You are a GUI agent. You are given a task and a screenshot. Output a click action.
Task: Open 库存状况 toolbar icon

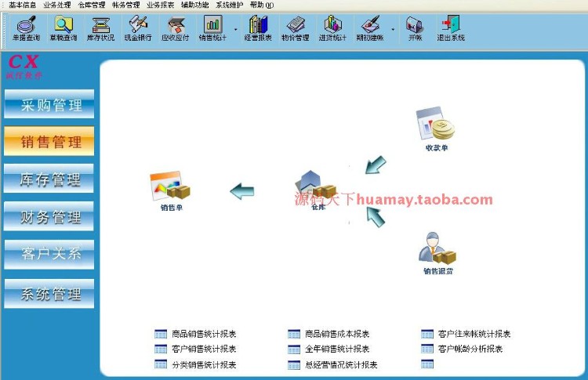coord(100,28)
